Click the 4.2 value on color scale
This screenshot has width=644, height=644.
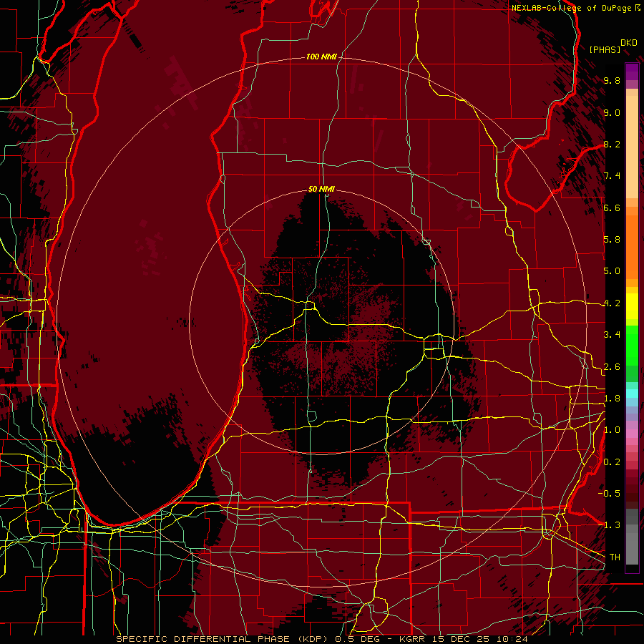click(x=612, y=303)
